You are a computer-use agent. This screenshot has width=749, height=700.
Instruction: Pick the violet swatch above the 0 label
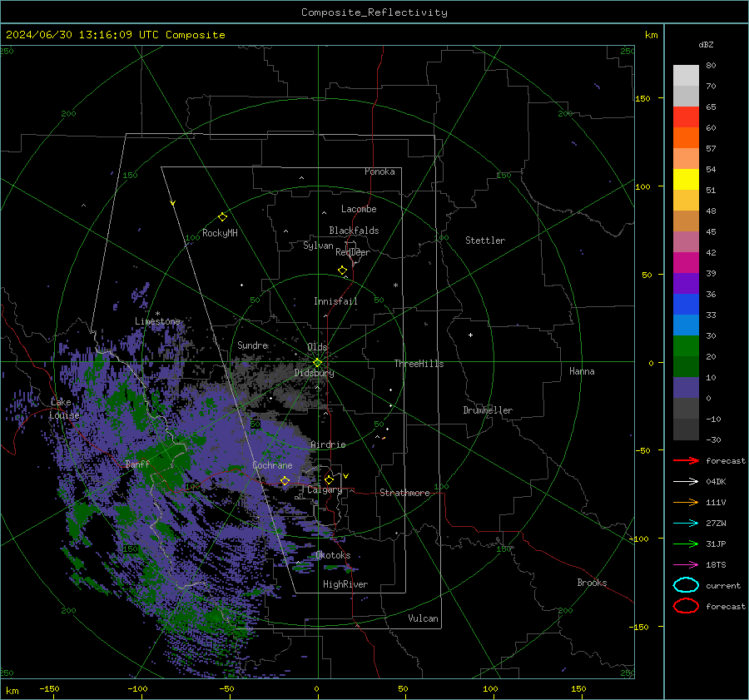pyautogui.click(x=686, y=388)
